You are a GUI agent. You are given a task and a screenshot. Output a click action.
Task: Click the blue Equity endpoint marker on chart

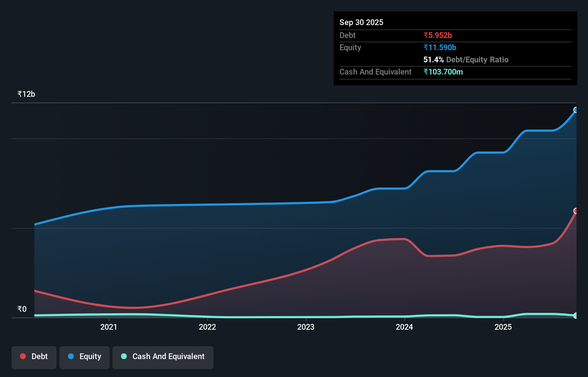pos(576,110)
